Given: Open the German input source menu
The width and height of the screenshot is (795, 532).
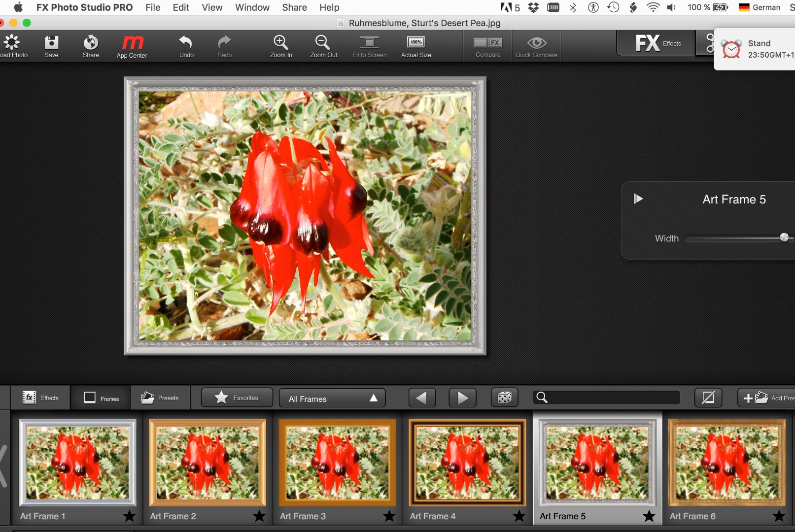Looking at the screenshot, I should 760,7.
